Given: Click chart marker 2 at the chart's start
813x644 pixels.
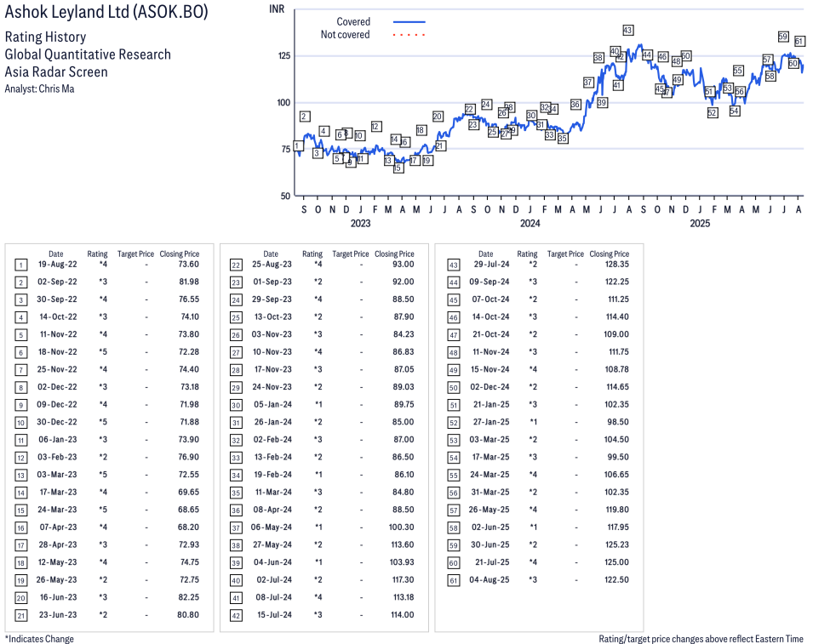Looking at the screenshot, I should [305, 116].
